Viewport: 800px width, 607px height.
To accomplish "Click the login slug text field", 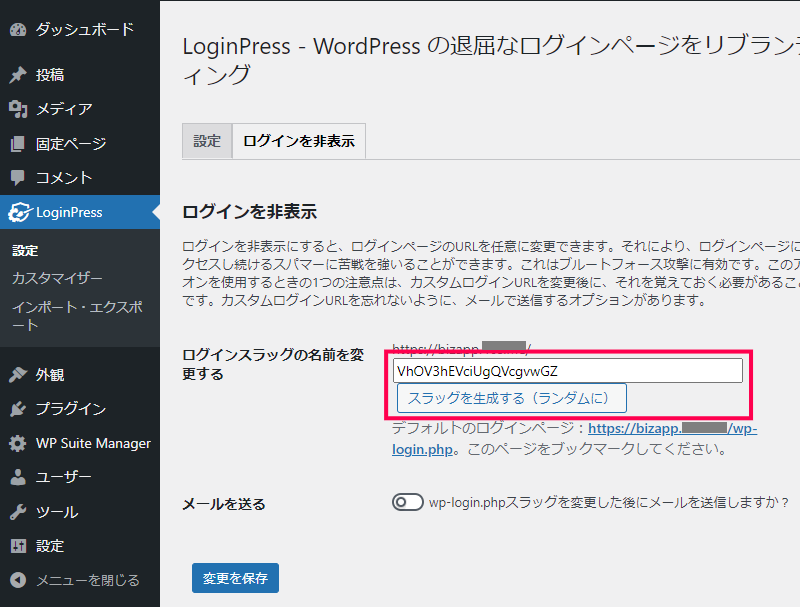I will pyautogui.click(x=567, y=371).
